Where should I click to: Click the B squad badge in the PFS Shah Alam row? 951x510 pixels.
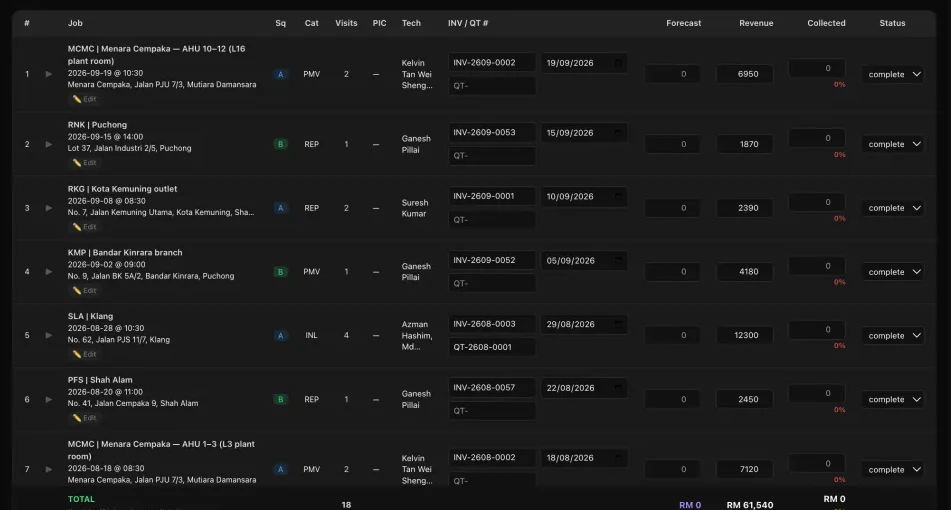point(280,400)
